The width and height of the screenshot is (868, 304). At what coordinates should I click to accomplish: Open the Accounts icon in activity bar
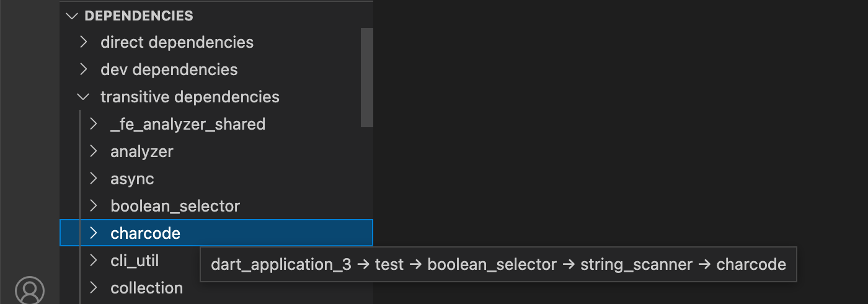click(x=30, y=290)
